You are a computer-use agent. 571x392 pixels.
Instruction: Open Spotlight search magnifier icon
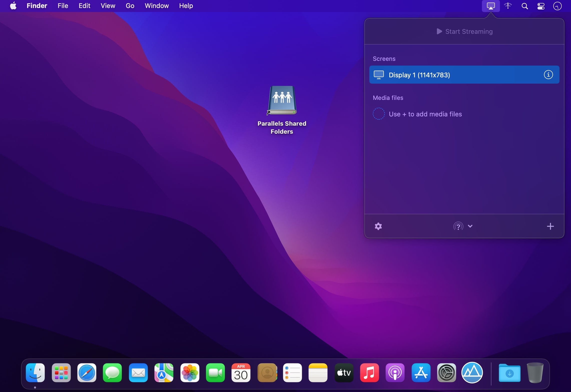click(x=524, y=6)
